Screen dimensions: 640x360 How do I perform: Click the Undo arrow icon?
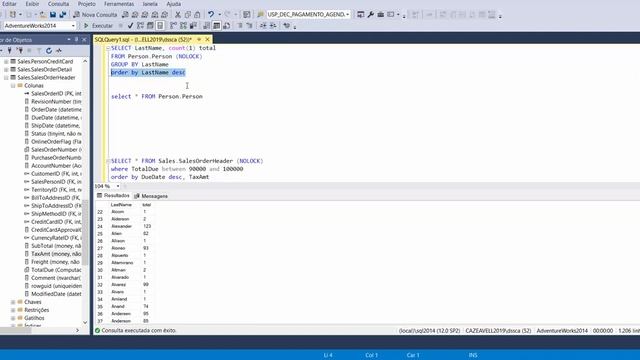coord(211,14)
